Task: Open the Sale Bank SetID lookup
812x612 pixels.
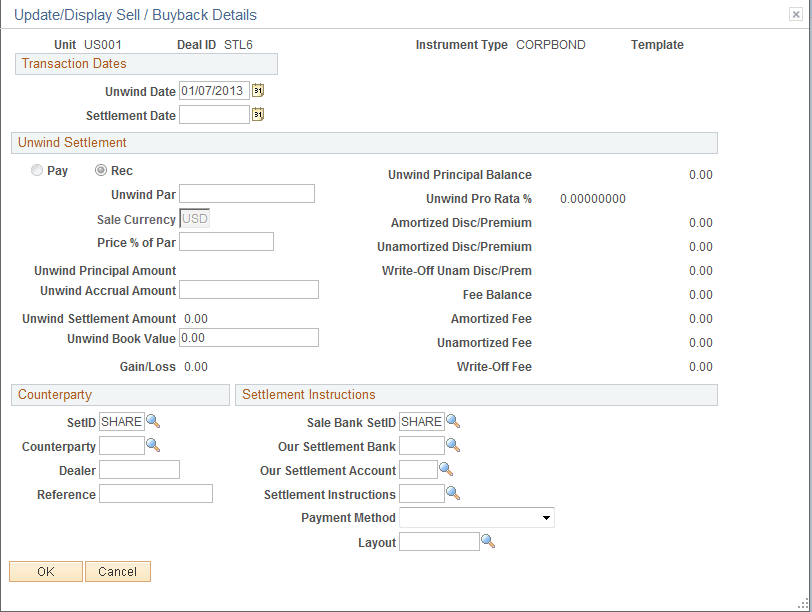Action: [452, 422]
